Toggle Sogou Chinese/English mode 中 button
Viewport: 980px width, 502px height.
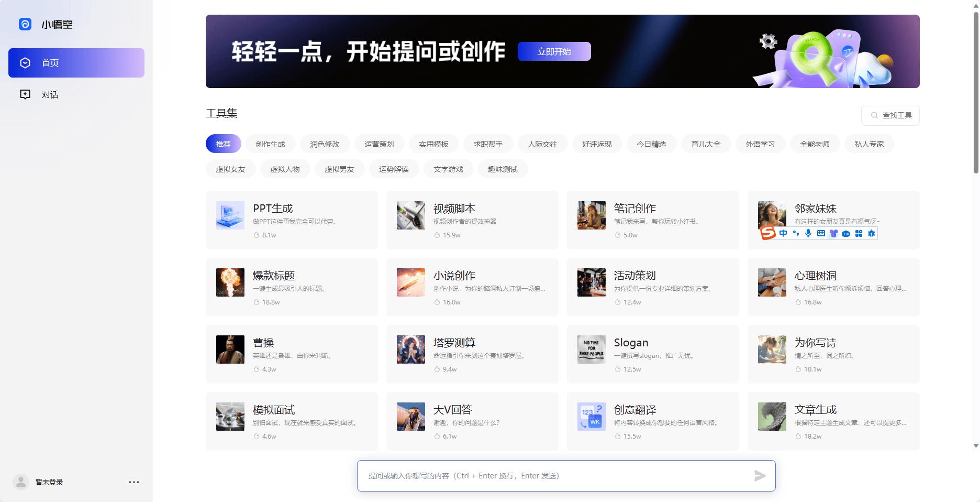pyautogui.click(x=783, y=233)
